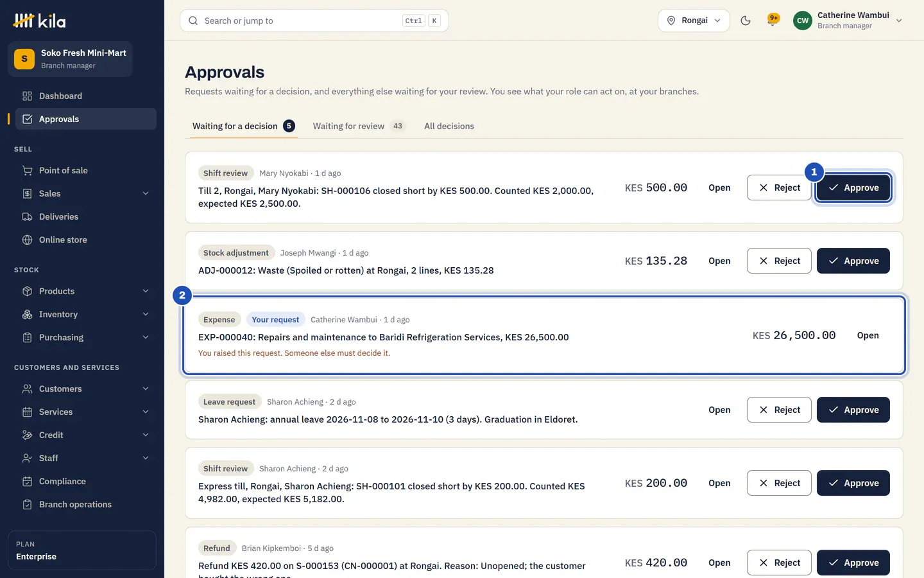Reject Brian Kipkemboi's refund

coord(779,563)
